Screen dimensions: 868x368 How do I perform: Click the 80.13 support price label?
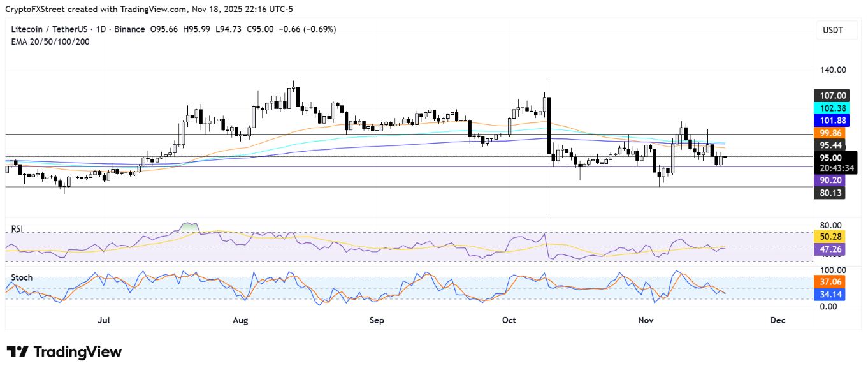830,192
